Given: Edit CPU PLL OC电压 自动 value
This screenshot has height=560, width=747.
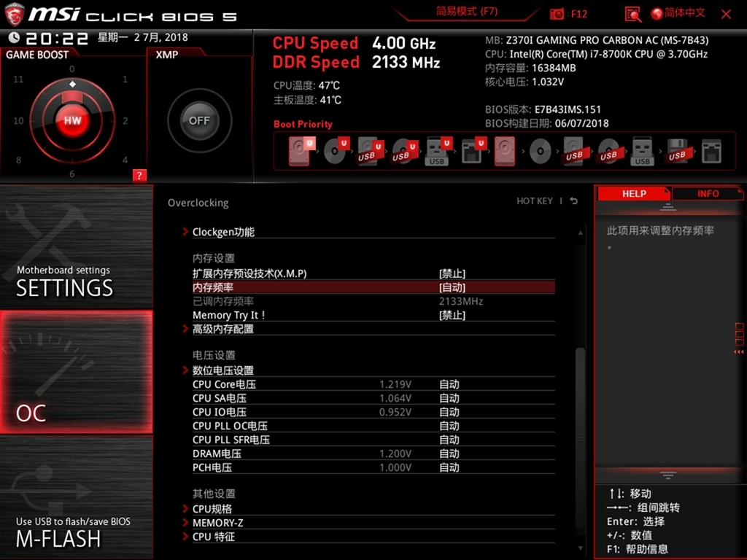Looking at the screenshot, I should 449,426.
